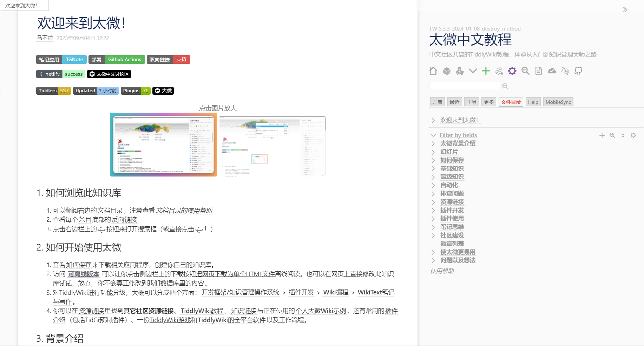
Task: Create new tiddler with green plus
Action: click(x=486, y=71)
